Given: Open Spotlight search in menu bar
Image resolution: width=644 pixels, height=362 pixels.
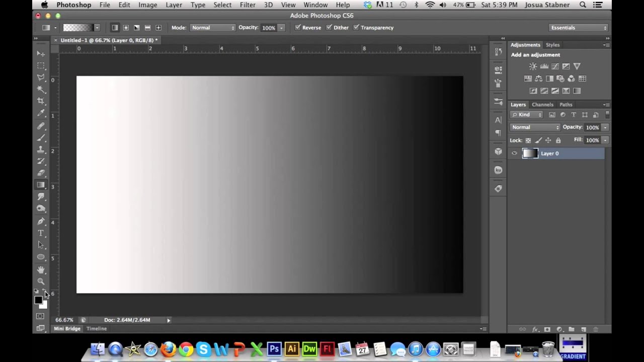Looking at the screenshot, I should (x=583, y=5).
